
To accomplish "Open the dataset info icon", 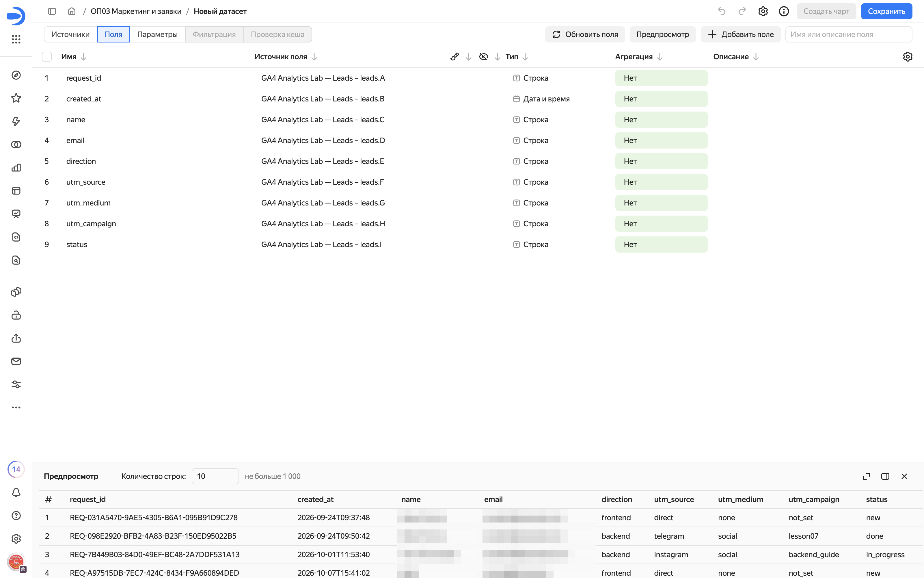I will [x=784, y=12].
